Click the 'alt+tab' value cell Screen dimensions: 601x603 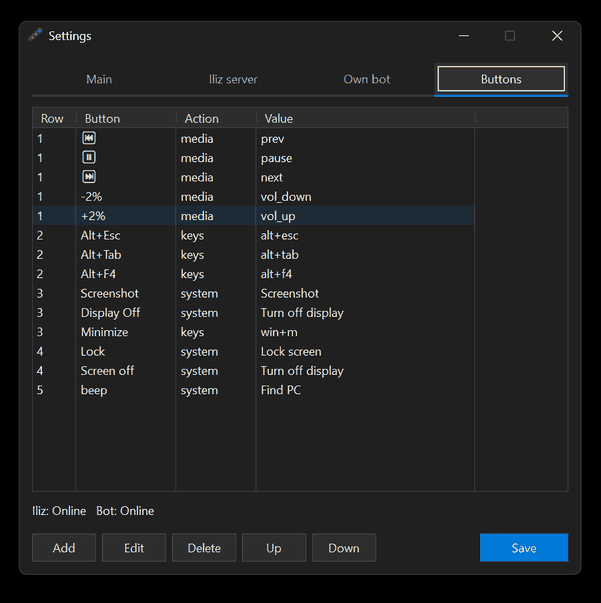pos(280,255)
